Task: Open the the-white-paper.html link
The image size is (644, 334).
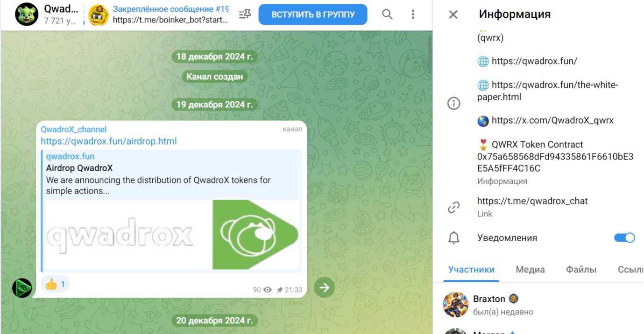Action: 548,91
